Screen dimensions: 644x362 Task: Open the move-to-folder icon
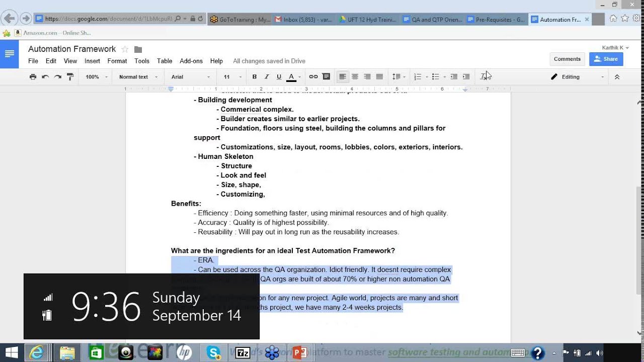click(x=138, y=49)
